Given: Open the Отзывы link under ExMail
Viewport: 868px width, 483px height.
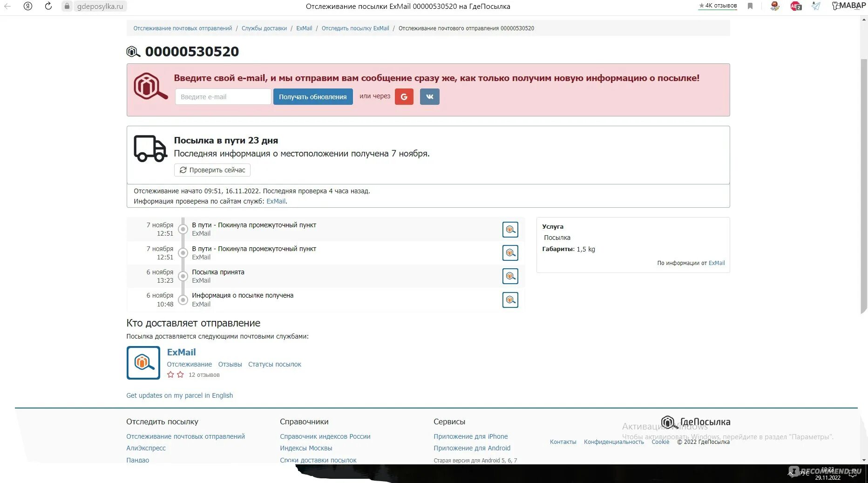Looking at the screenshot, I should tap(230, 364).
